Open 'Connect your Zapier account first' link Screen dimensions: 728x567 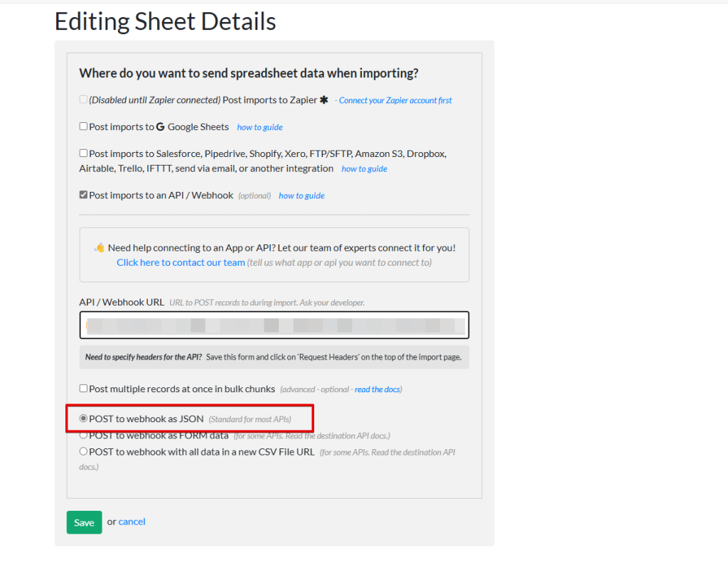[x=395, y=100]
